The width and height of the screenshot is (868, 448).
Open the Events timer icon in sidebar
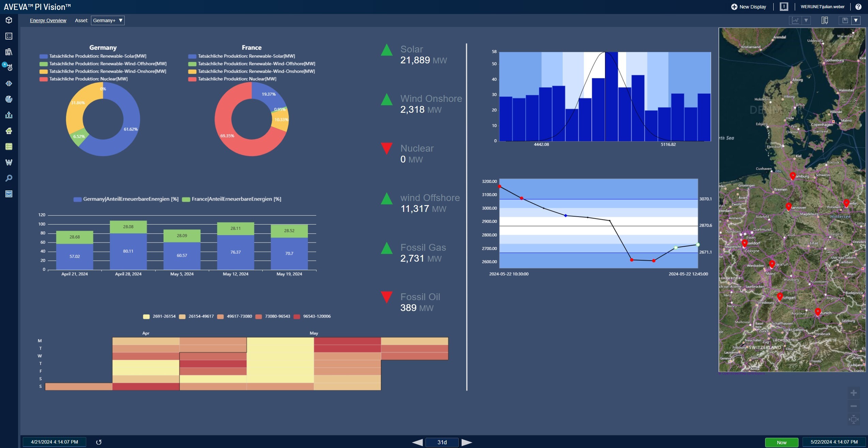click(9, 67)
